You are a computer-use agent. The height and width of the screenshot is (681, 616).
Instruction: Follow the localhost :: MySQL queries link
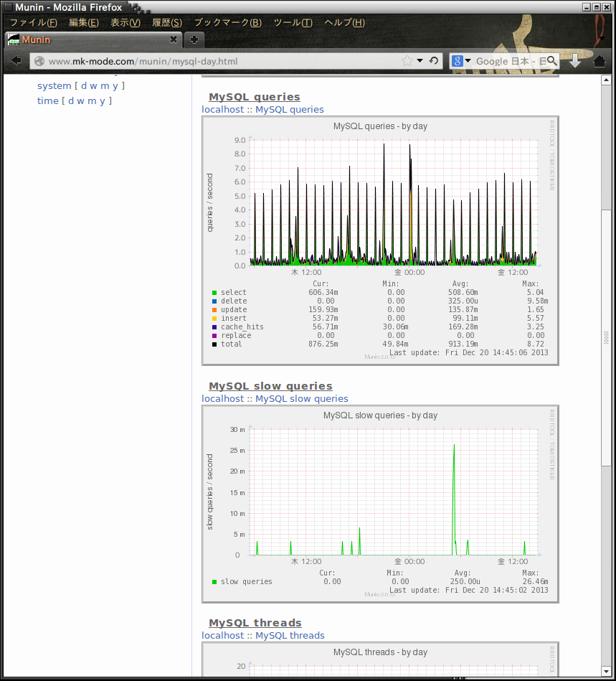point(264,109)
